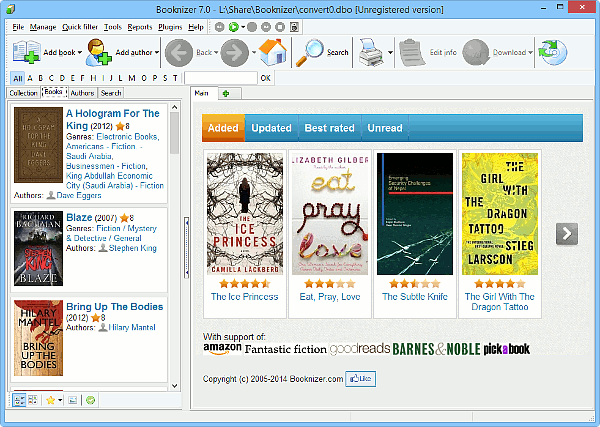Click the Download globe icon

476,52
